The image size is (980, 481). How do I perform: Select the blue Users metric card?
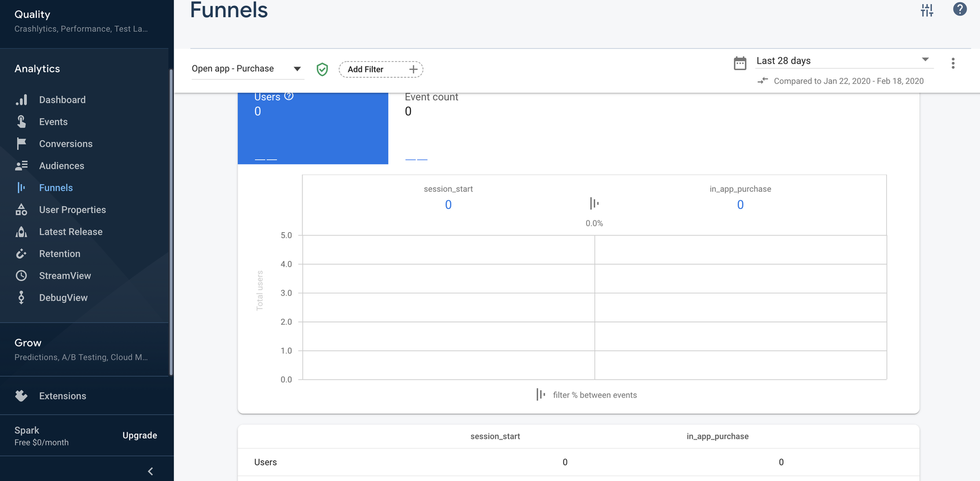point(312,128)
